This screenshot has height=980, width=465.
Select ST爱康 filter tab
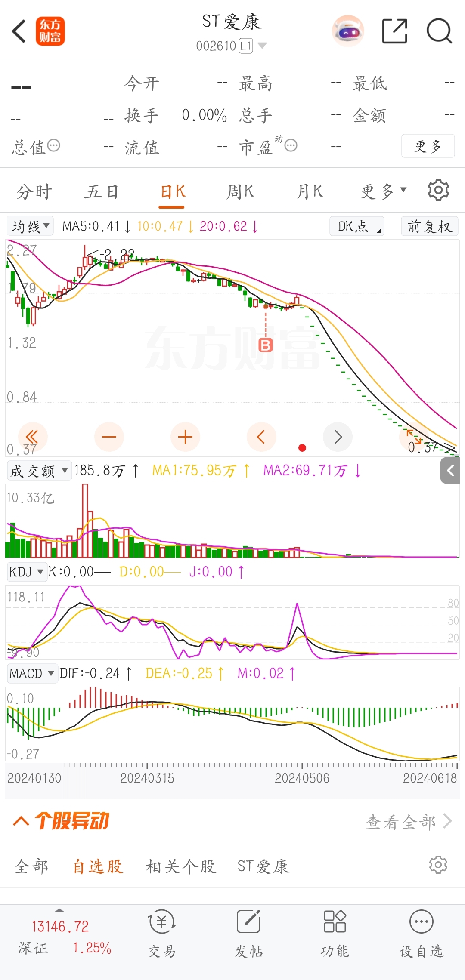click(263, 866)
